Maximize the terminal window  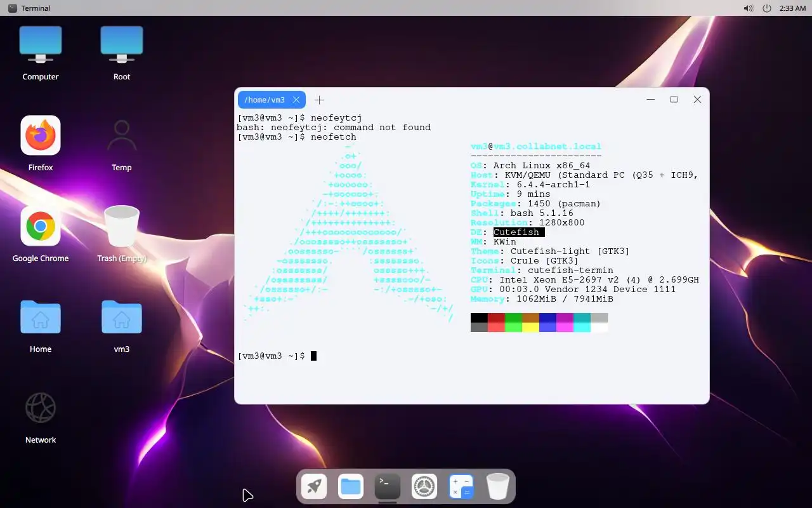[674, 100]
